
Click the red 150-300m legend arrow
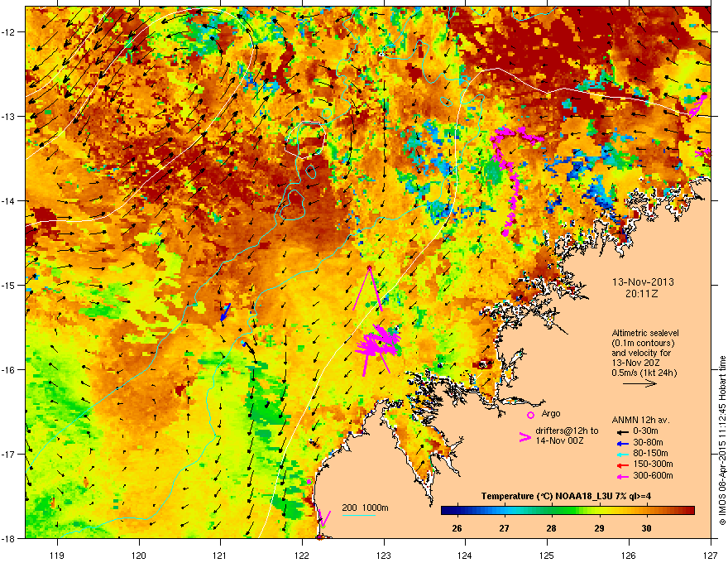click(622, 464)
